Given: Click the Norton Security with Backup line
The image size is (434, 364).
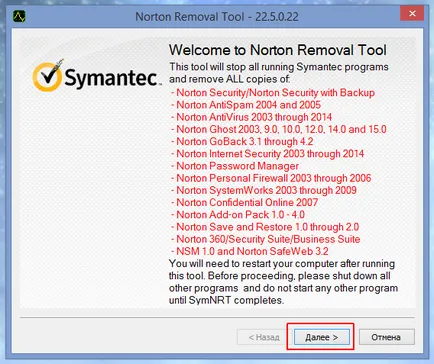Looking at the screenshot, I should [273, 92].
